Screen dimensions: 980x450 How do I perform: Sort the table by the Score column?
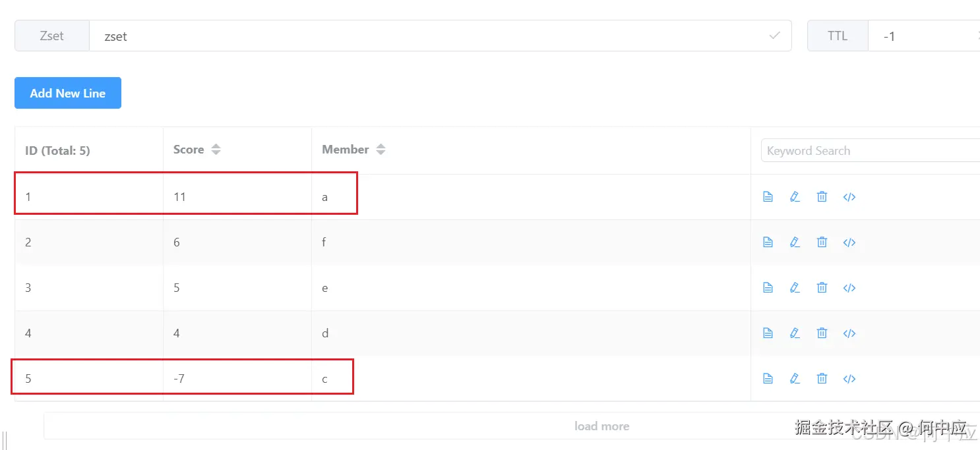click(x=216, y=150)
